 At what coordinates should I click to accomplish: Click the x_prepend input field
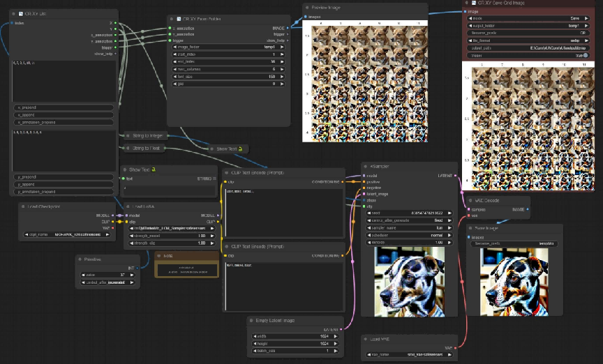64,107
